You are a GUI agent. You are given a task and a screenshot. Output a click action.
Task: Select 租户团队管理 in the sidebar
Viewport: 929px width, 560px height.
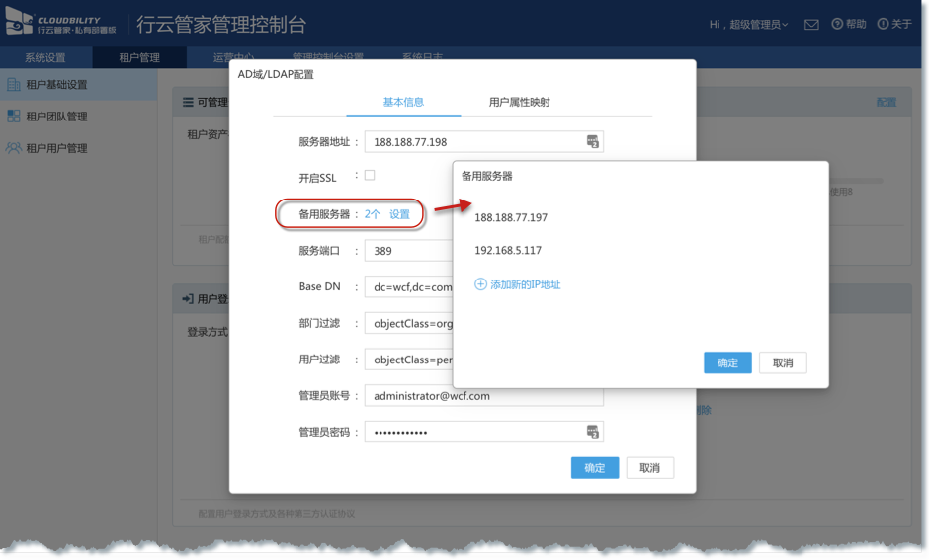pyautogui.click(x=79, y=116)
